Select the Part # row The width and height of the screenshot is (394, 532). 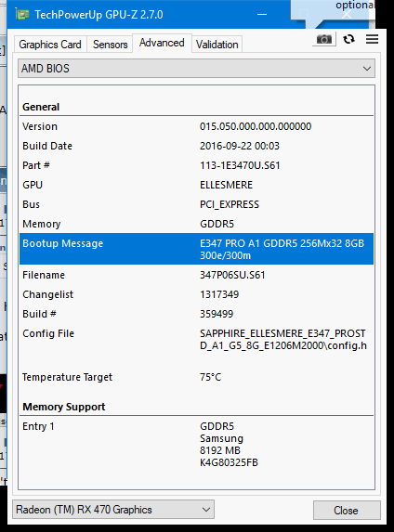[x=196, y=165]
